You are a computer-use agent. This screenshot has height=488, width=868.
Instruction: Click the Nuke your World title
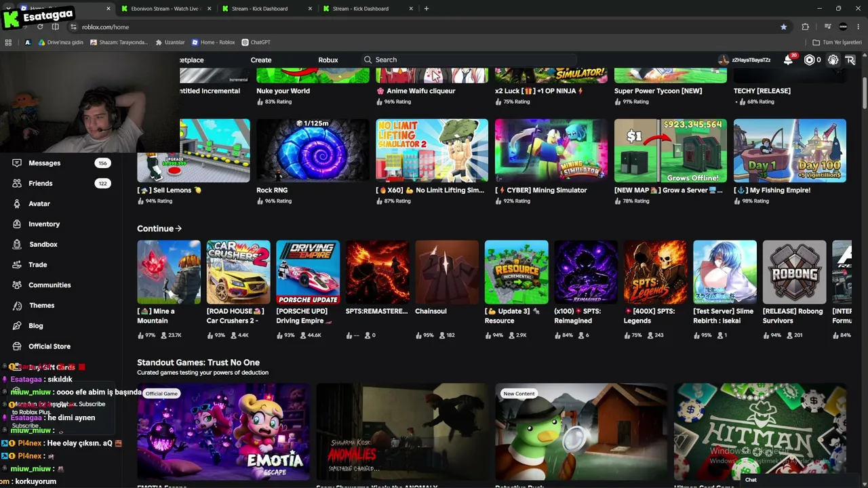283,91
